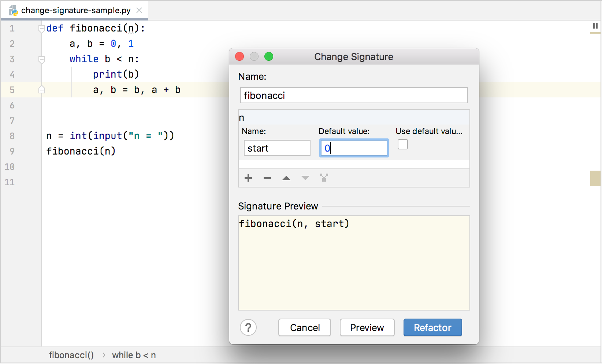This screenshot has width=602, height=364.
Task: Click the Preview button
Action: click(x=367, y=327)
